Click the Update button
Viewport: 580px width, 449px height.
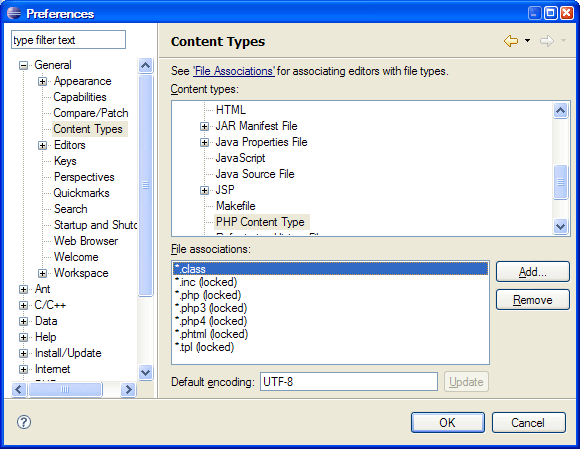click(466, 382)
